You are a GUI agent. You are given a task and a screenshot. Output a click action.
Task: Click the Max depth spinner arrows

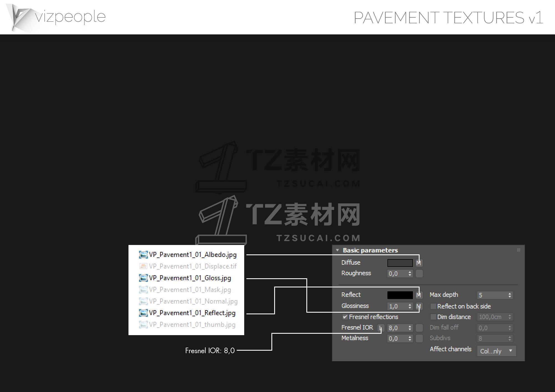tap(510, 295)
